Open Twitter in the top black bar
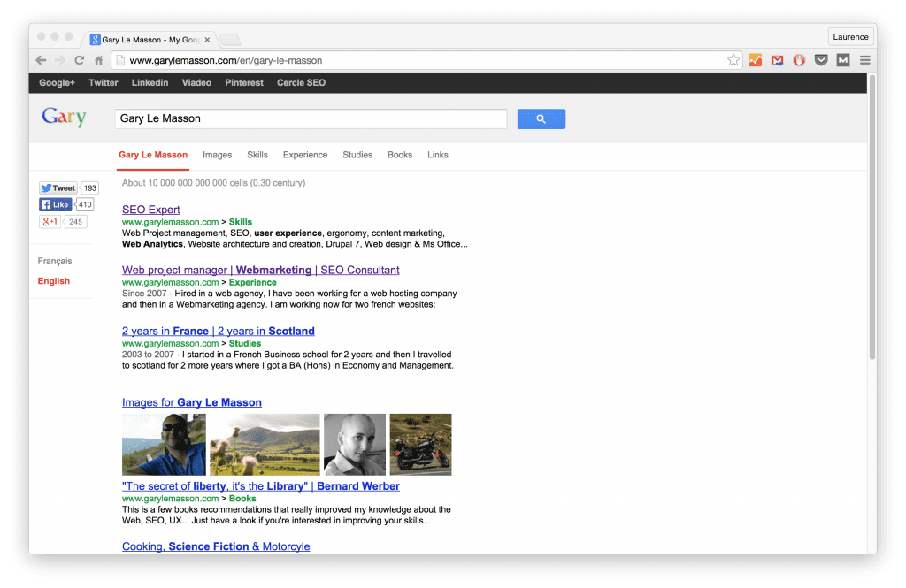 click(104, 82)
